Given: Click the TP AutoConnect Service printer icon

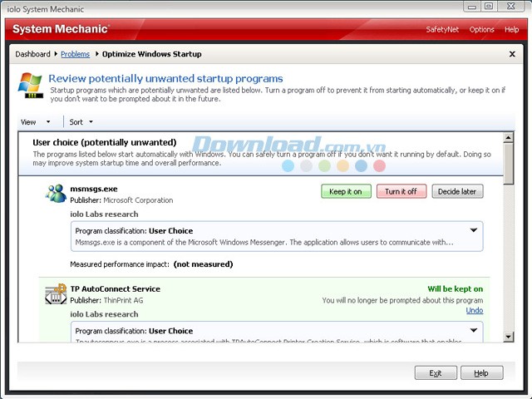Looking at the screenshot, I should click(56, 294).
